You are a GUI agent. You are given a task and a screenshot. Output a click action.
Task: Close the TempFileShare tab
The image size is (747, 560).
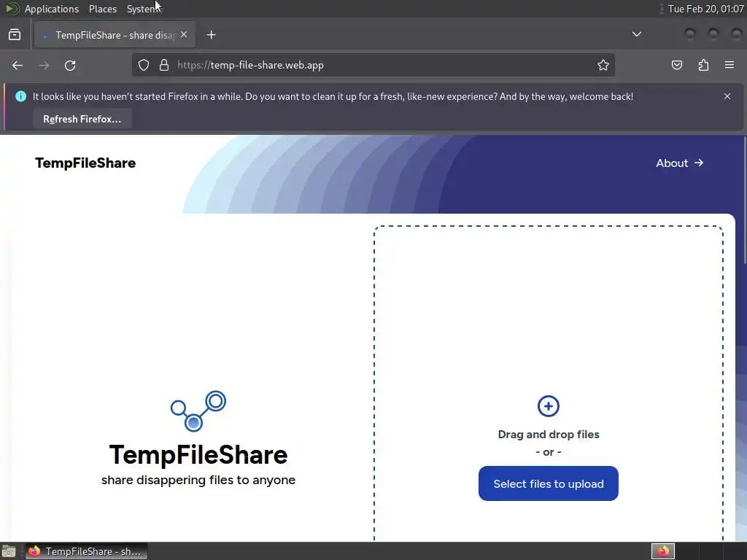click(x=184, y=35)
